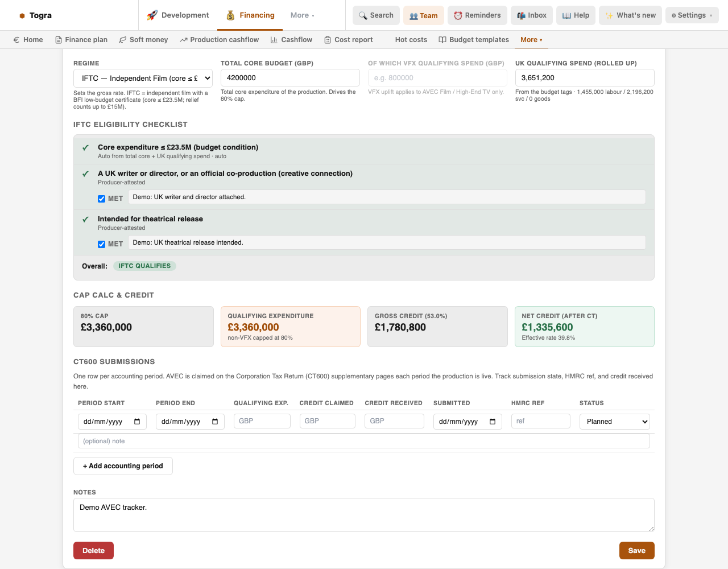Click the Notes text area
Image resolution: width=728 pixels, height=569 pixels.
pyautogui.click(x=364, y=515)
